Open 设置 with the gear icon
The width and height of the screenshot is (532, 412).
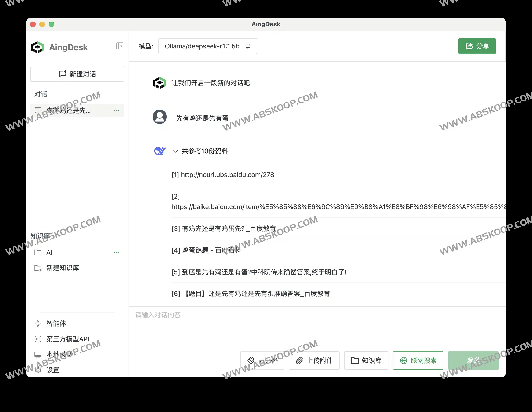(38, 370)
